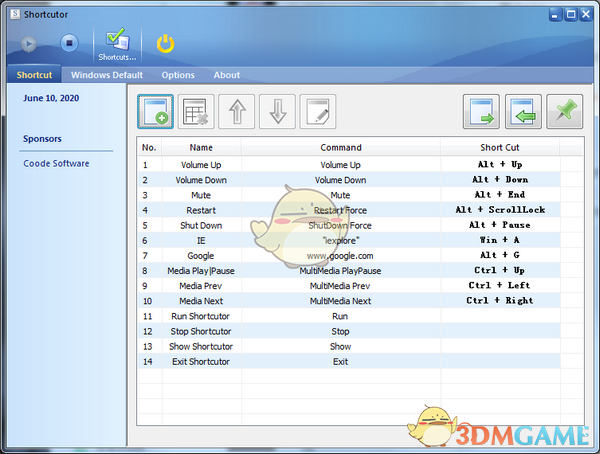Click the www.google.com command cell
This screenshot has width=600, height=454.
pos(341,256)
